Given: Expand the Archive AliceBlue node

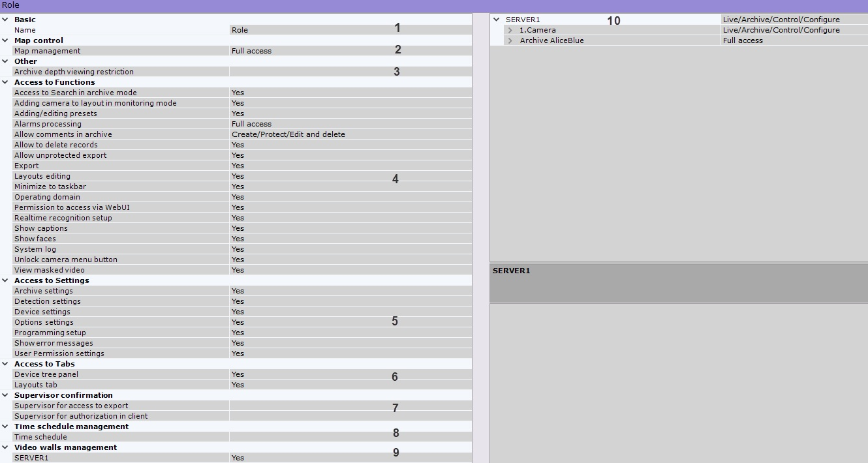Looking at the screenshot, I should click(x=510, y=40).
